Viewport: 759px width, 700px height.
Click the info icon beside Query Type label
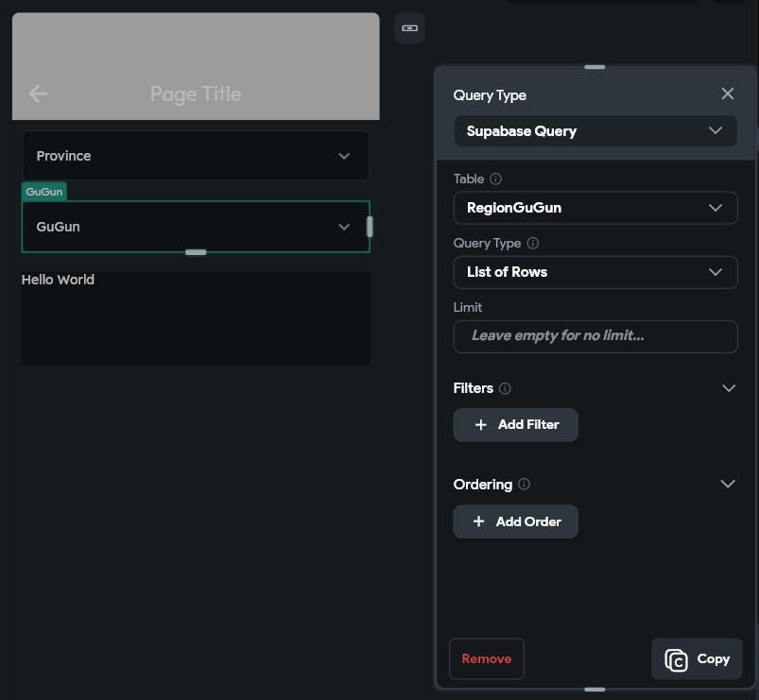[532, 244]
